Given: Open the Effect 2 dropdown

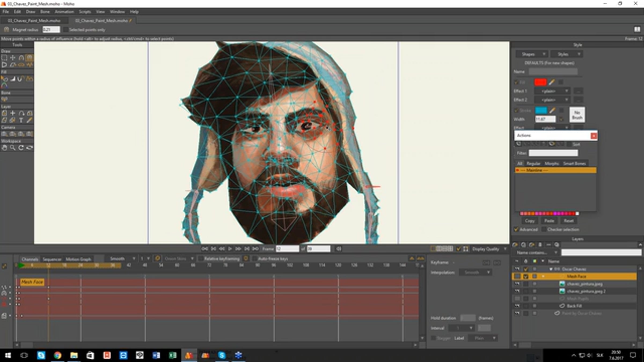Looking at the screenshot, I should click(553, 100).
